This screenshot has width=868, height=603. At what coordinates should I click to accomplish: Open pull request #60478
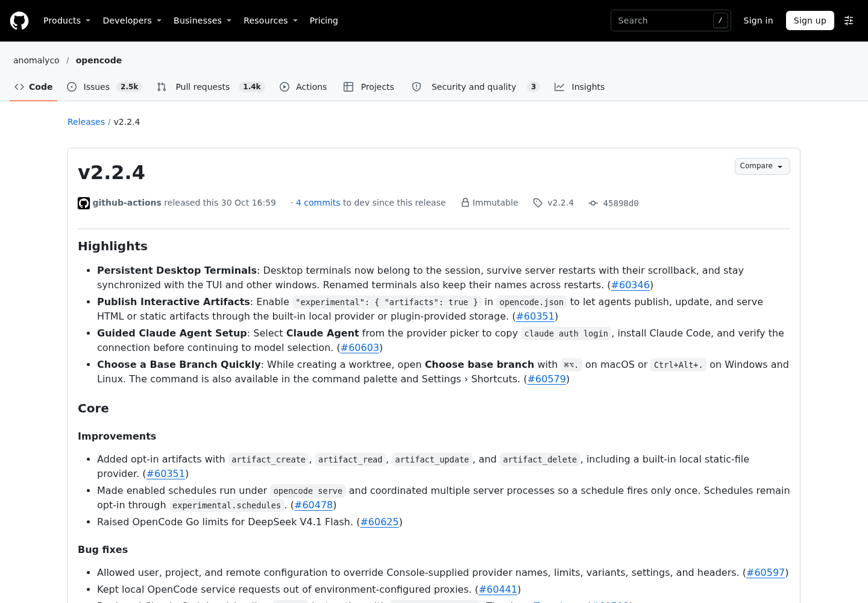click(313, 505)
